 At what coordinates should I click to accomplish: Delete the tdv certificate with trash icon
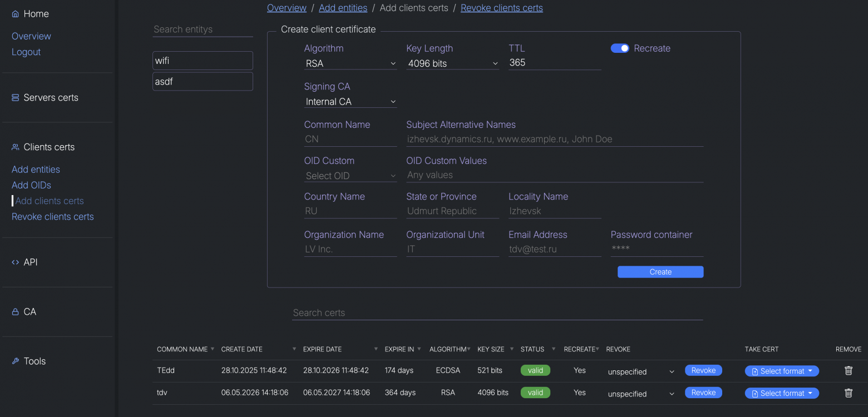coord(849,393)
